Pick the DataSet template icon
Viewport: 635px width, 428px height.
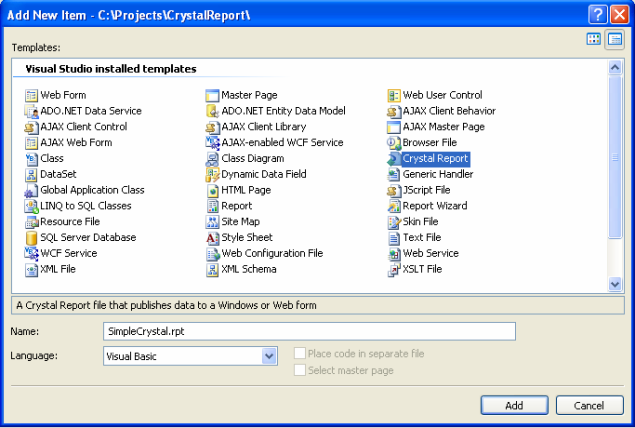click(x=31, y=174)
